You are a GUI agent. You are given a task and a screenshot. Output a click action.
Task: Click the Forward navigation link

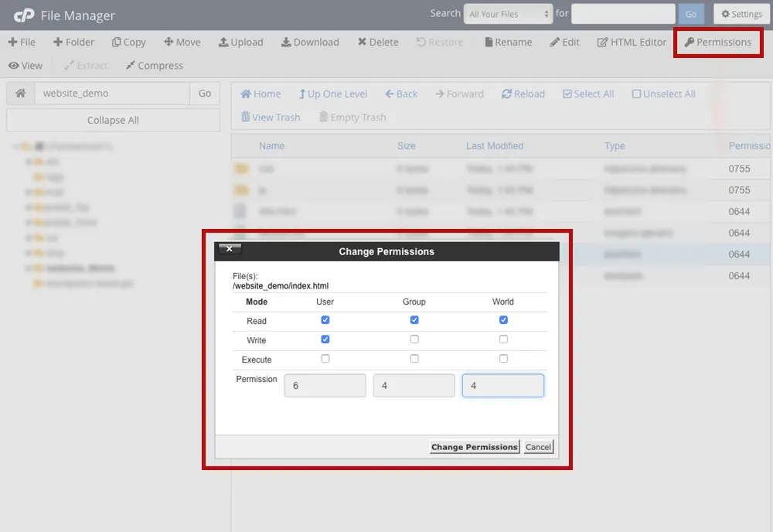point(459,94)
